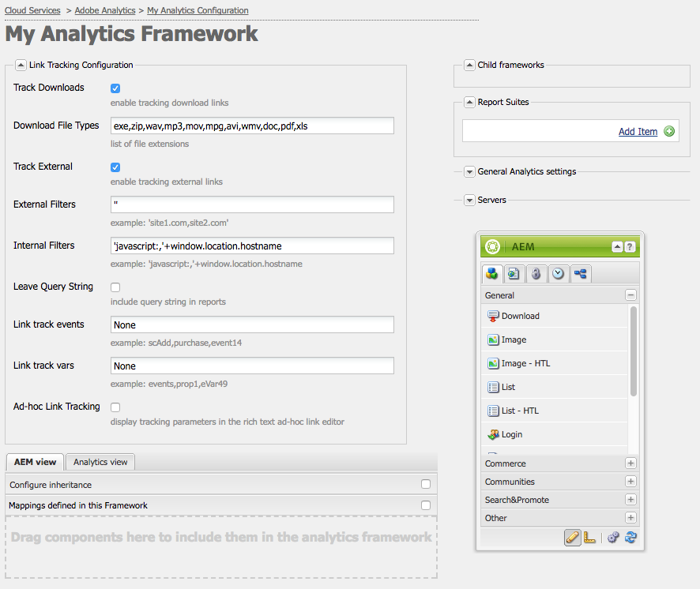Expand the Search&Promote component group

[x=630, y=499]
